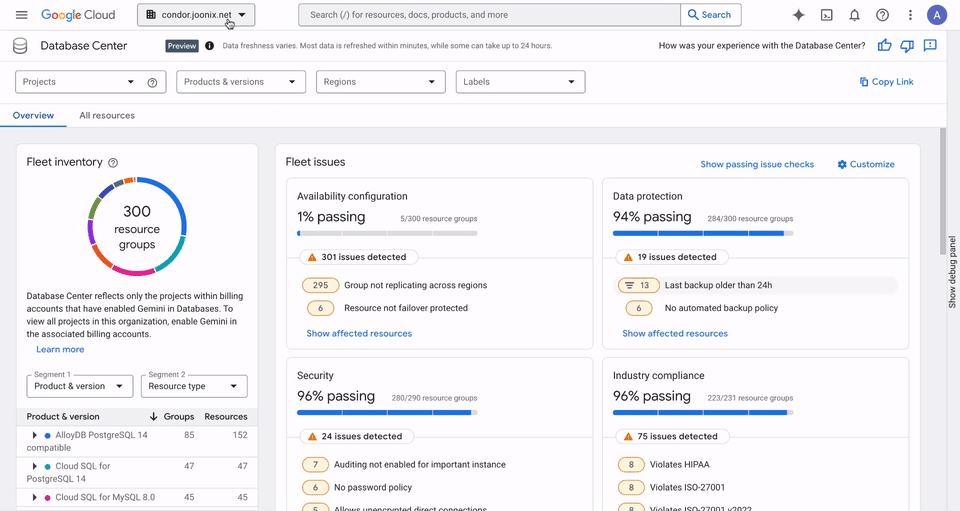Open the help question mark menu
The image size is (960, 511).
click(x=882, y=15)
